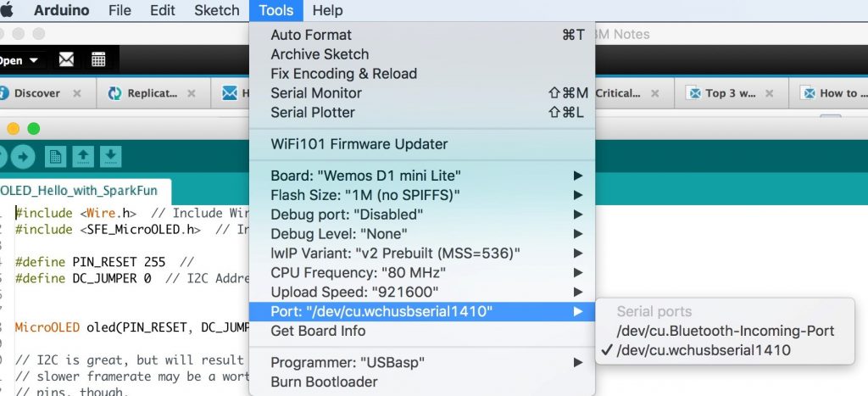This screenshot has width=868, height=396.
Task: Click the #include <Wire.h> code line
Action: [x=132, y=213]
